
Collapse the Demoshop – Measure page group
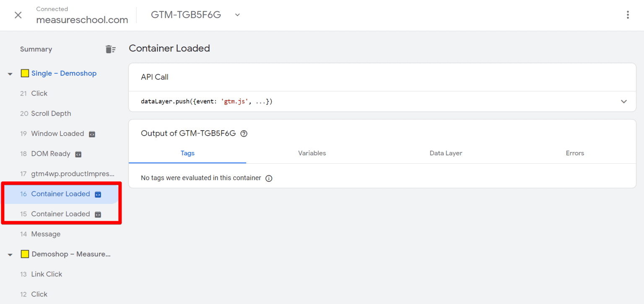click(10, 255)
